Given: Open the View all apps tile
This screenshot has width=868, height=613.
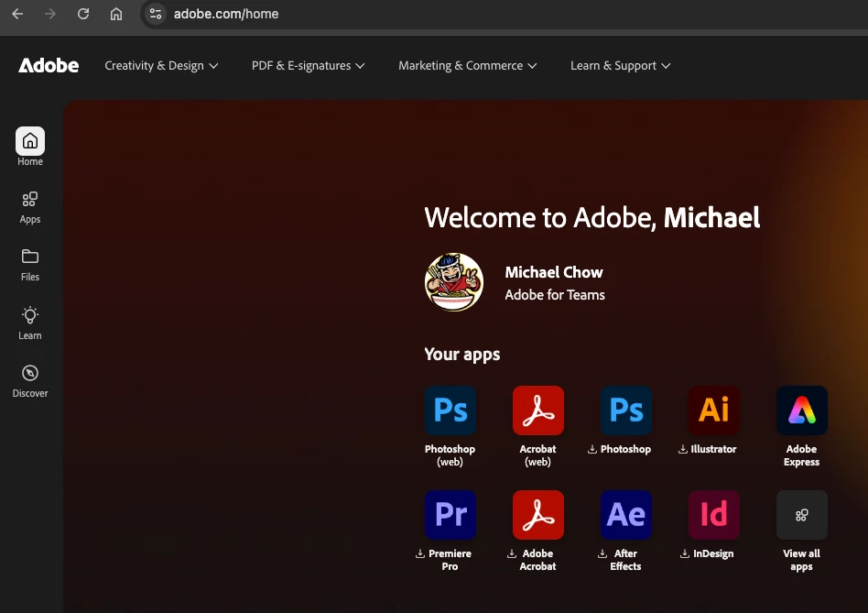Looking at the screenshot, I should click(801, 514).
